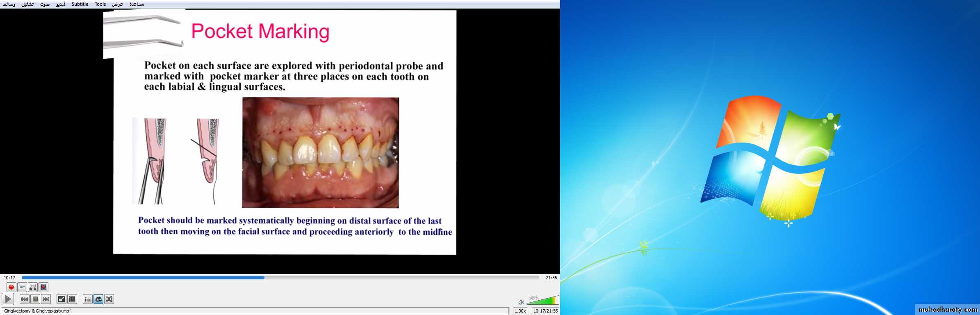Toggle fullscreen video mode
980x315 pixels.
[62, 299]
